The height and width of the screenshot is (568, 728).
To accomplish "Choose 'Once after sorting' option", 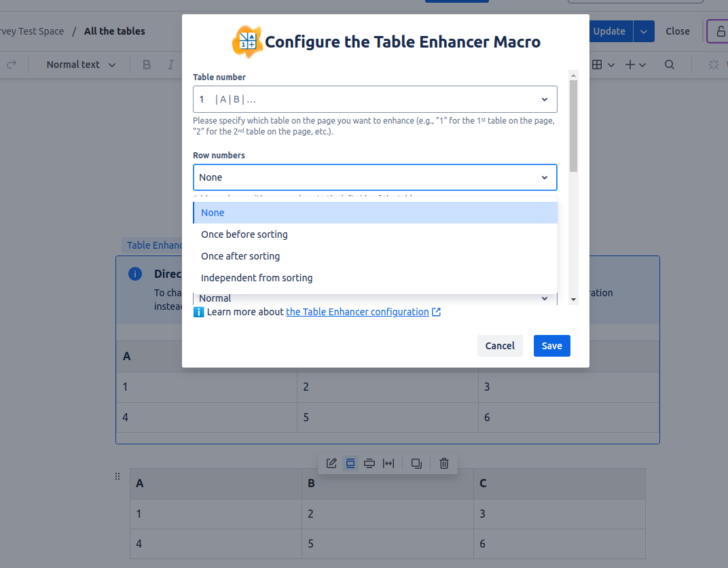I will click(x=375, y=256).
